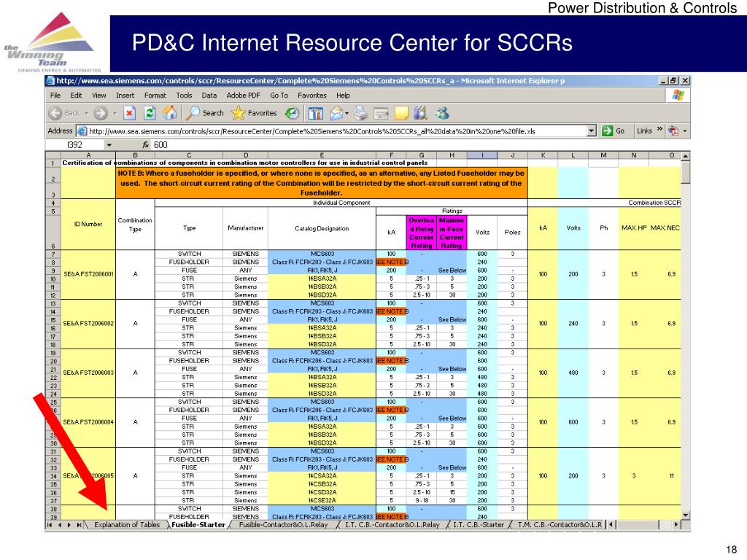Refresh the page with green arrows icon
The height and width of the screenshot is (560, 747).
[x=150, y=113]
